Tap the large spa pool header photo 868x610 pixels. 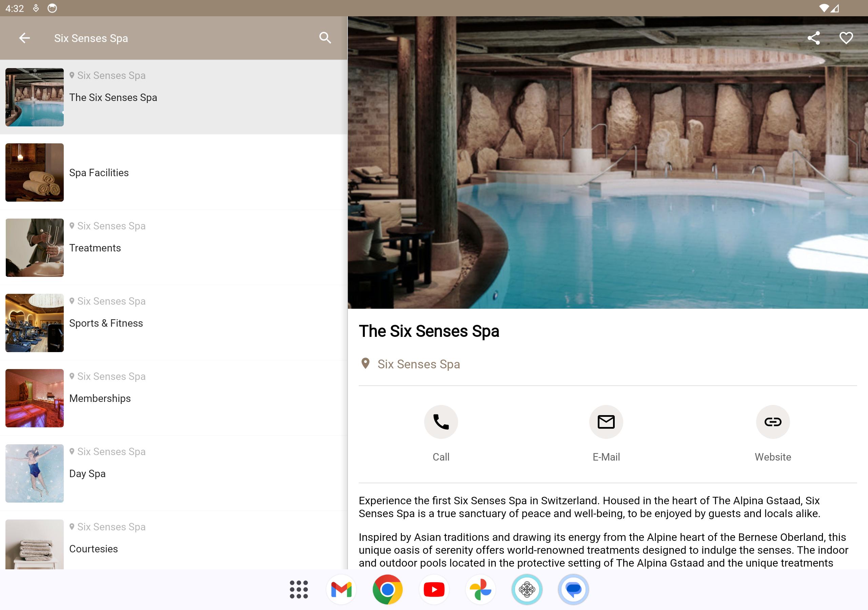608,163
